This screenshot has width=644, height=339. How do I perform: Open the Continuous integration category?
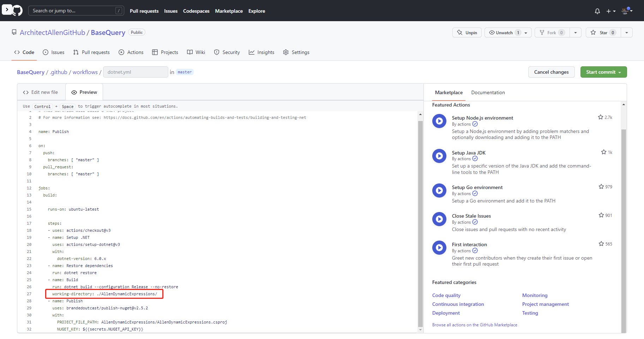(458, 304)
